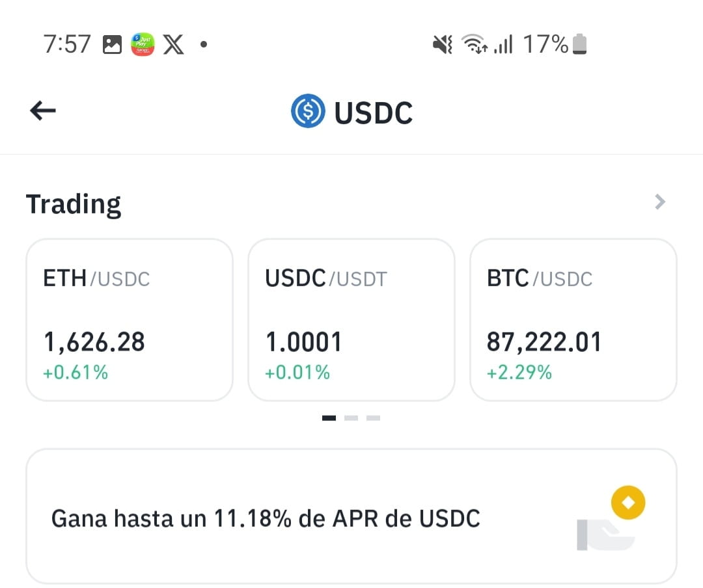Tap the back arrow icon
Screen dimensions: 703x588
pos(43,111)
